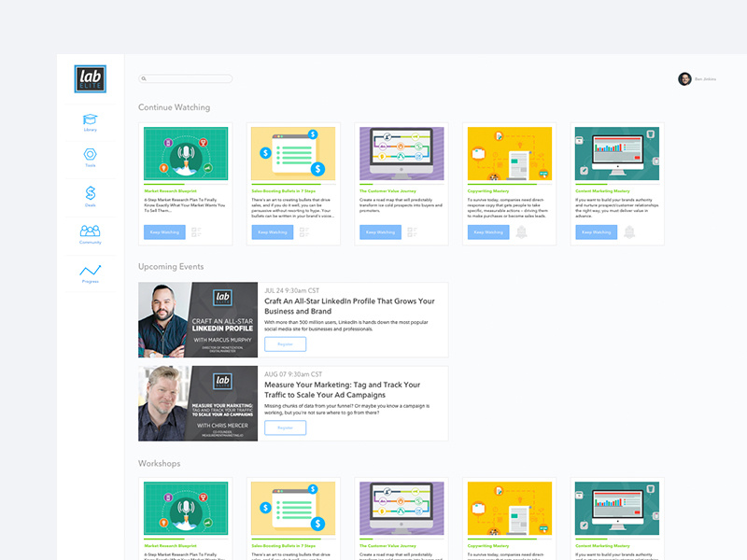Click badge icon on Copywriting Mastery card

[x=522, y=231]
